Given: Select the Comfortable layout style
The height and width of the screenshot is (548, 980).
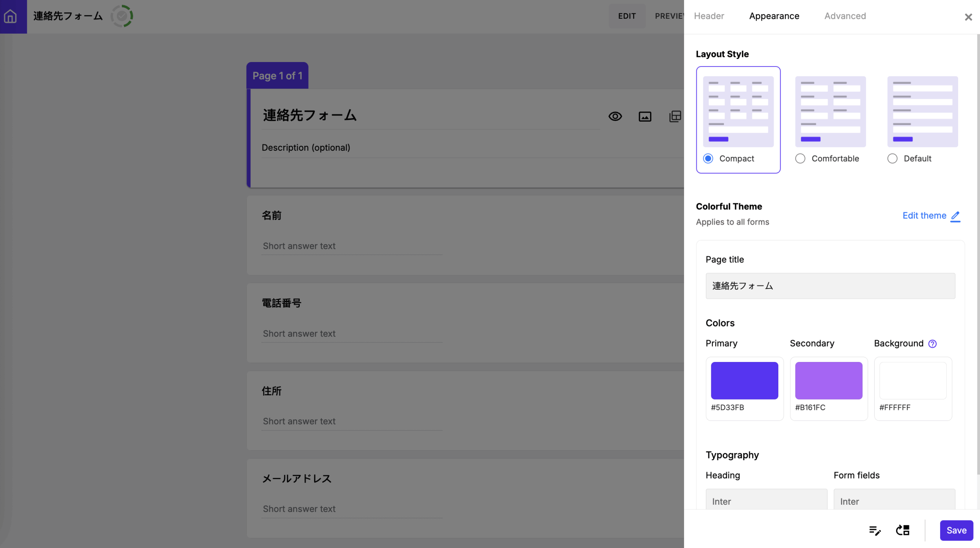Looking at the screenshot, I should [800, 158].
